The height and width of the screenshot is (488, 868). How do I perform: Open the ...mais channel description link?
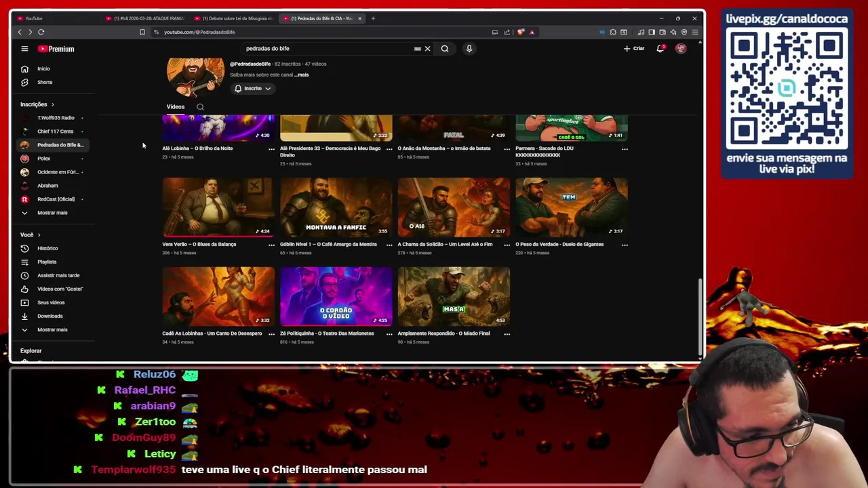point(302,75)
